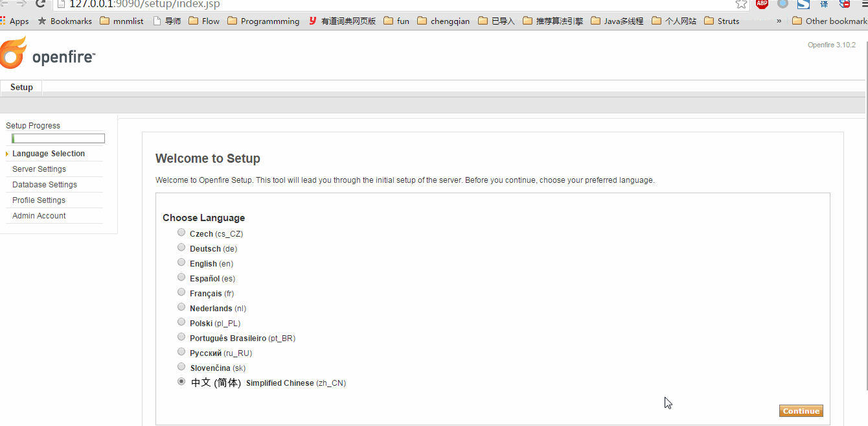
Task: Open the mnmlist bookmark folder
Action: point(122,21)
